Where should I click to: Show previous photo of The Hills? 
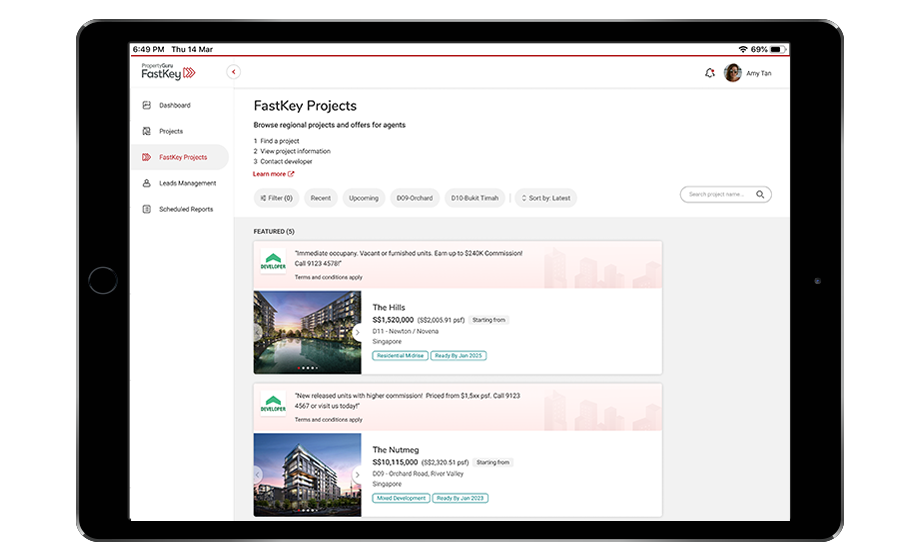coord(258,332)
